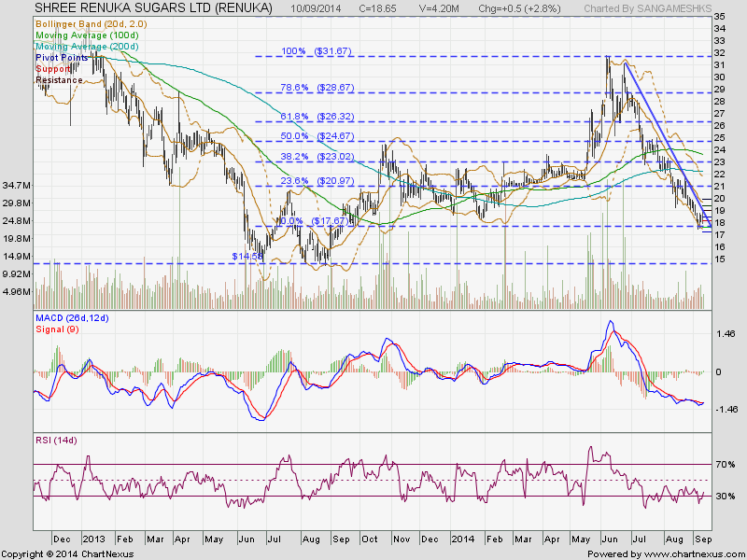Click the 4.96M volume axis label

tap(17, 291)
